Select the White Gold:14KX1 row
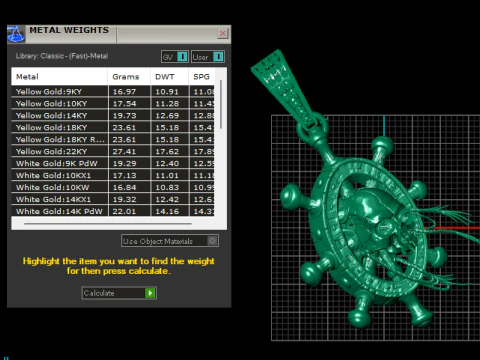The image size is (480, 360). pos(113,200)
